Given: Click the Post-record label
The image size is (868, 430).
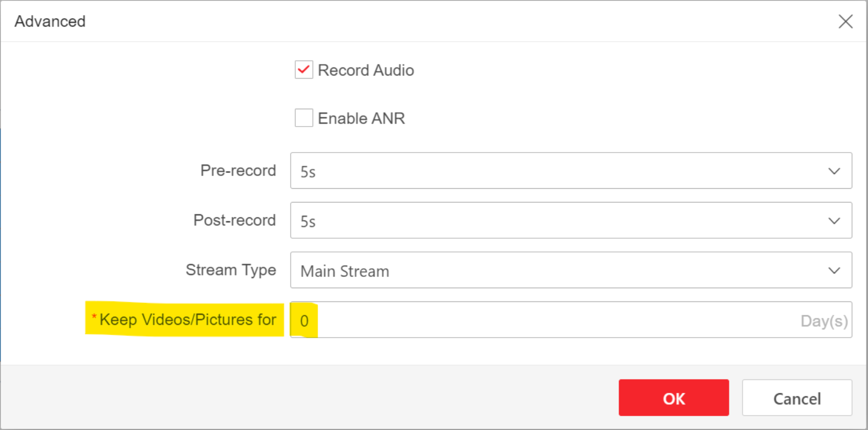Looking at the screenshot, I should (234, 220).
